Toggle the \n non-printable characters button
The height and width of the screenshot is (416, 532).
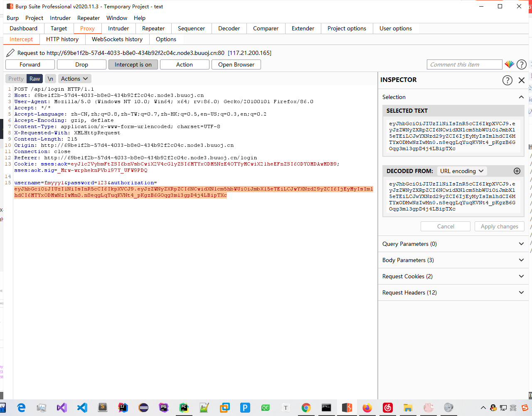click(x=50, y=79)
